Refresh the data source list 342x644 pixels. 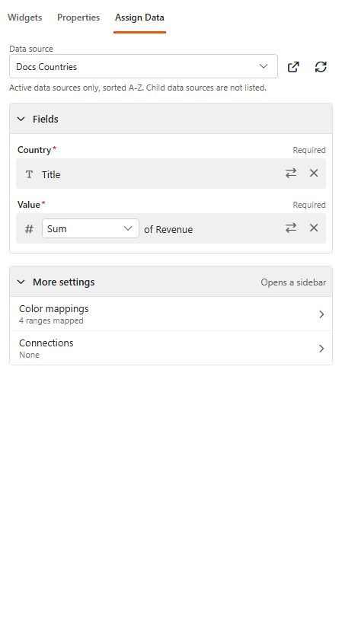pyautogui.click(x=321, y=67)
